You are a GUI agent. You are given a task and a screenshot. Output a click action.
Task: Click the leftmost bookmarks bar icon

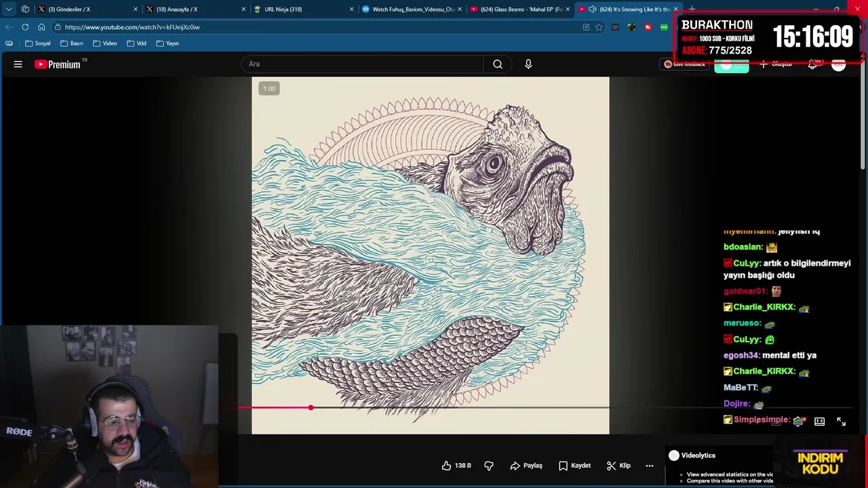point(9,43)
